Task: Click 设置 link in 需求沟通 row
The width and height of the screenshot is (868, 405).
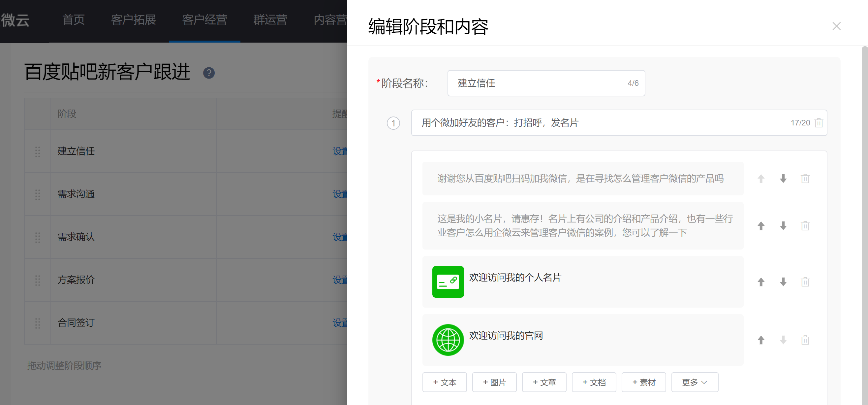Action: [x=340, y=194]
